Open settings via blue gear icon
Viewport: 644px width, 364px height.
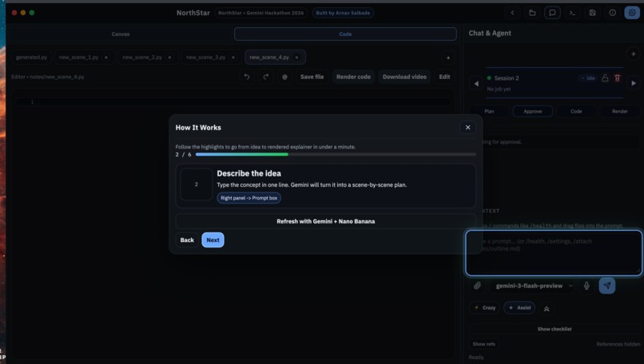(632, 13)
